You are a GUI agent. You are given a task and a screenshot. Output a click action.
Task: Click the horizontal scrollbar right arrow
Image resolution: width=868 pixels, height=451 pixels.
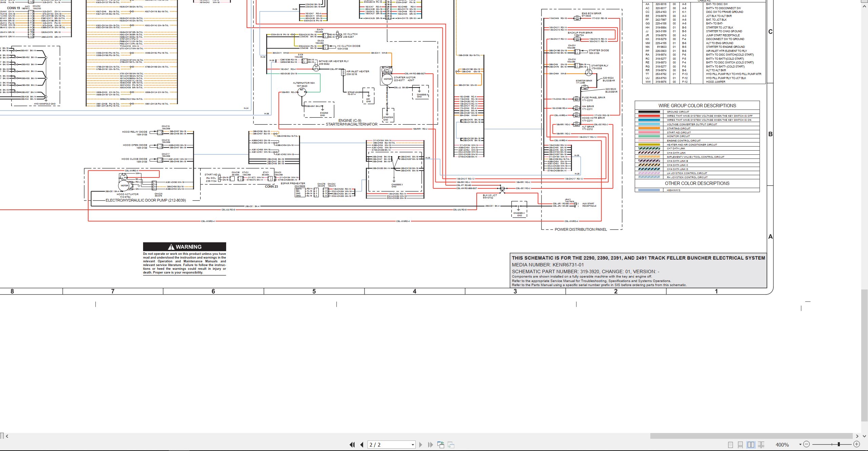857,436
